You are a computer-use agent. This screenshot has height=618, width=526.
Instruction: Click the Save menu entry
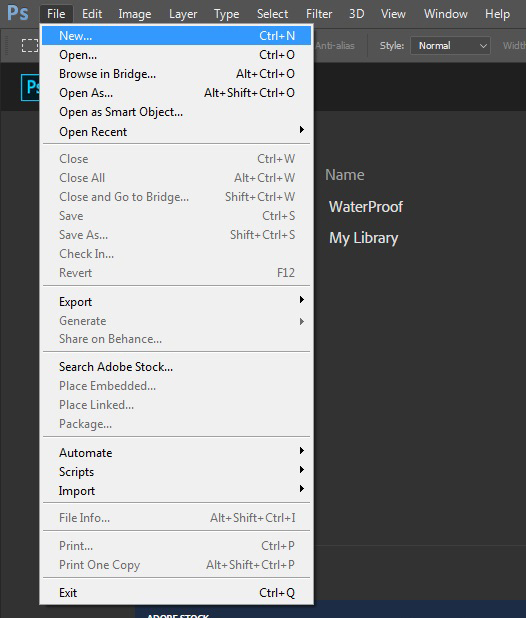pyautogui.click(x=177, y=216)
